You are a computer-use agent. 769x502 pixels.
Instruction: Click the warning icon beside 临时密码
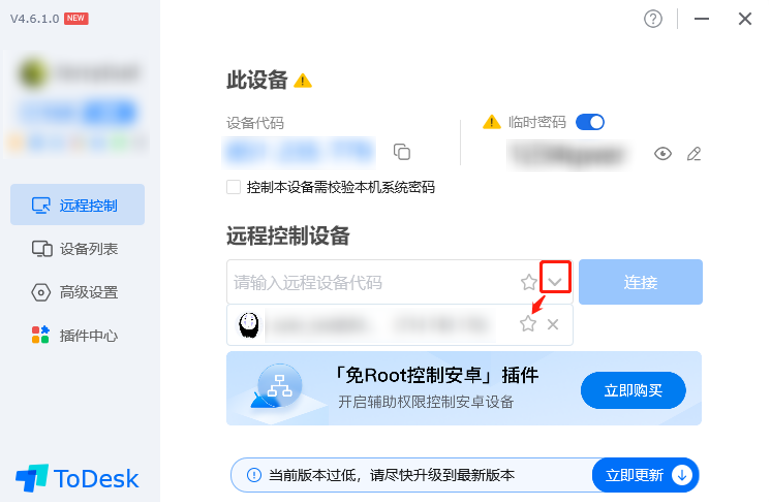click(491, 122)
